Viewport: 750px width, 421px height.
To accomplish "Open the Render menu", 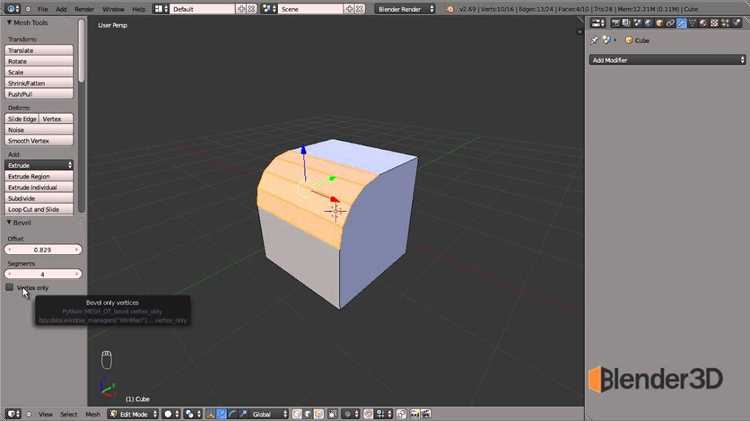I will point(84,9).
